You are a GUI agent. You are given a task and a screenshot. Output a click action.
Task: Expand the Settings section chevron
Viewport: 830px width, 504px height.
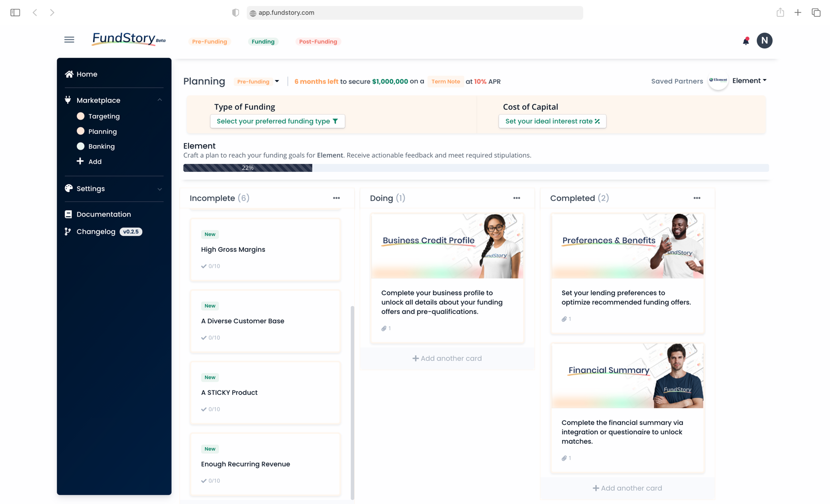click(x=160, y=189)
